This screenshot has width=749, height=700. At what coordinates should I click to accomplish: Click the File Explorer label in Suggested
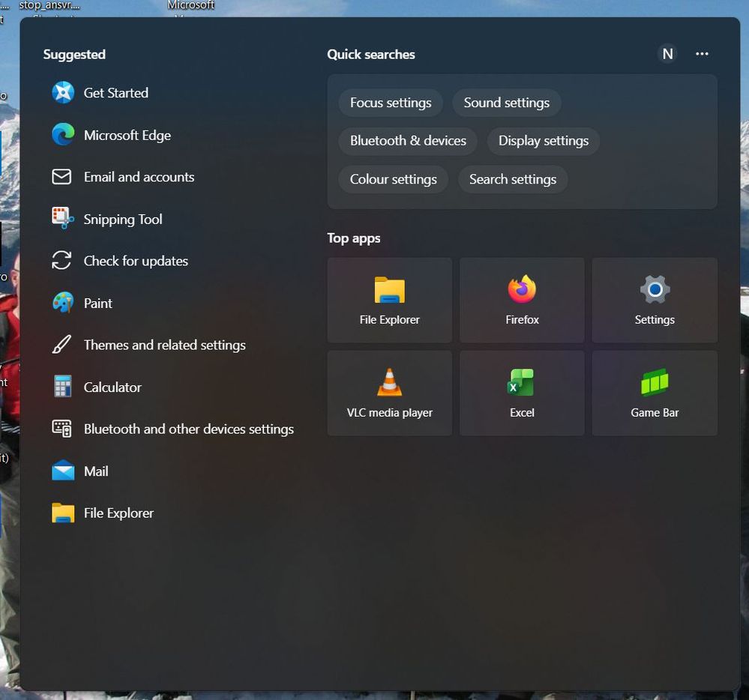coord(119,513)
